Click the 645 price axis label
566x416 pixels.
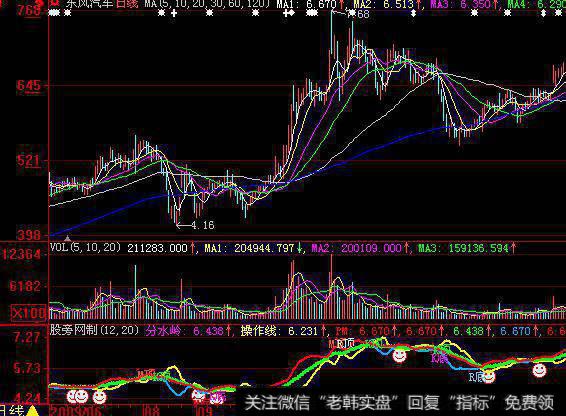click(x=28, y=86)
